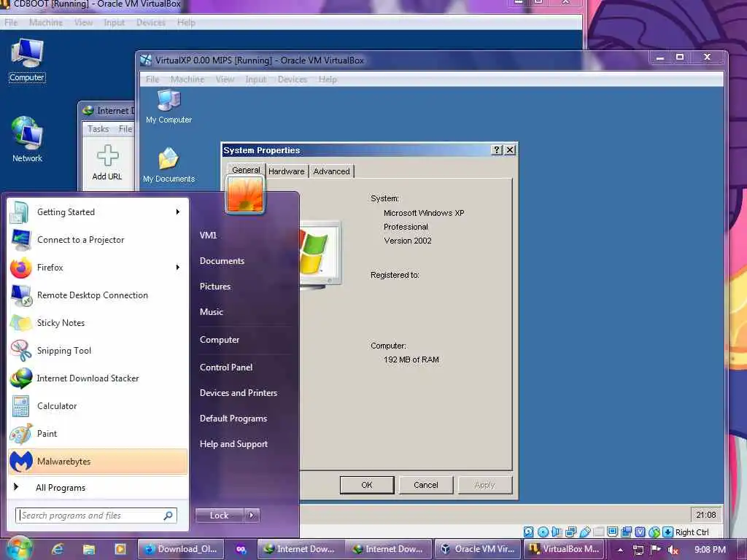The image size is (747, 560).
Task: Open Getting Started from start menu
Action: [98, 212]
